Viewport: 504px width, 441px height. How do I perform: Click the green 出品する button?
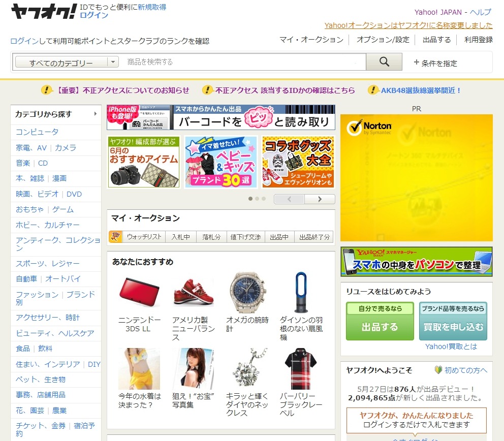coord(380,321)
